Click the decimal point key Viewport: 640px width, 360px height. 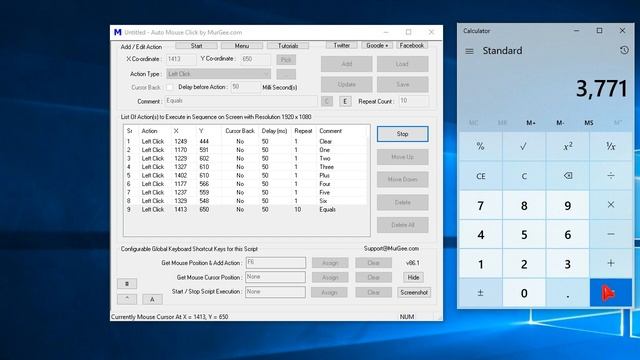tap(567, 293)
